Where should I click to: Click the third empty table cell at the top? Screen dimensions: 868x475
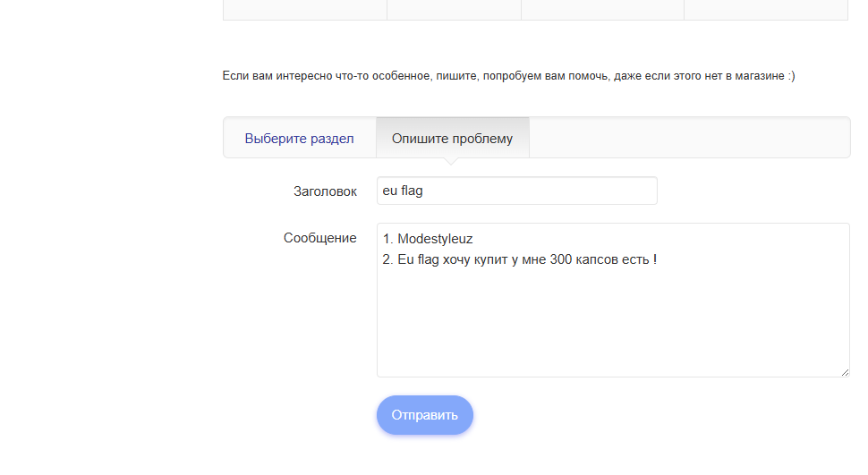coord(602,9)
